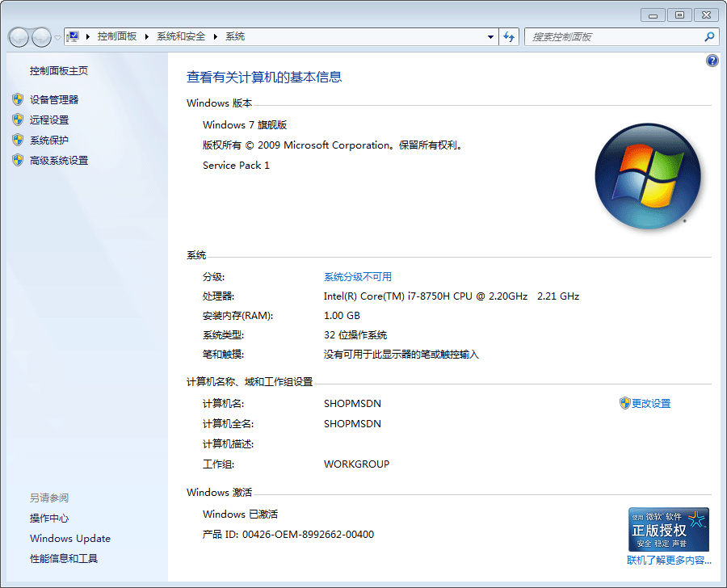Click product ID 00426-OEM-8992662-00400
Image resolution: width=727 pixels, height=588 pixels.
click(x=308, y=534)
